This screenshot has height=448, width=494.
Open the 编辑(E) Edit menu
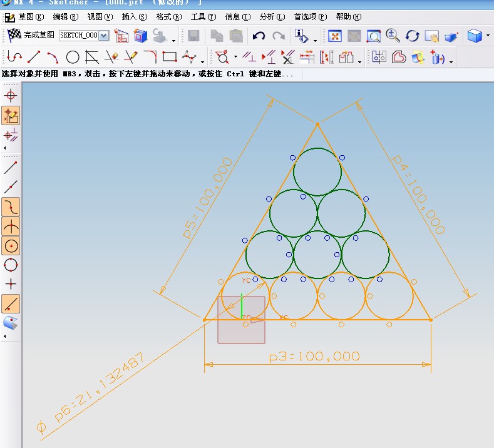coord(66,17)
